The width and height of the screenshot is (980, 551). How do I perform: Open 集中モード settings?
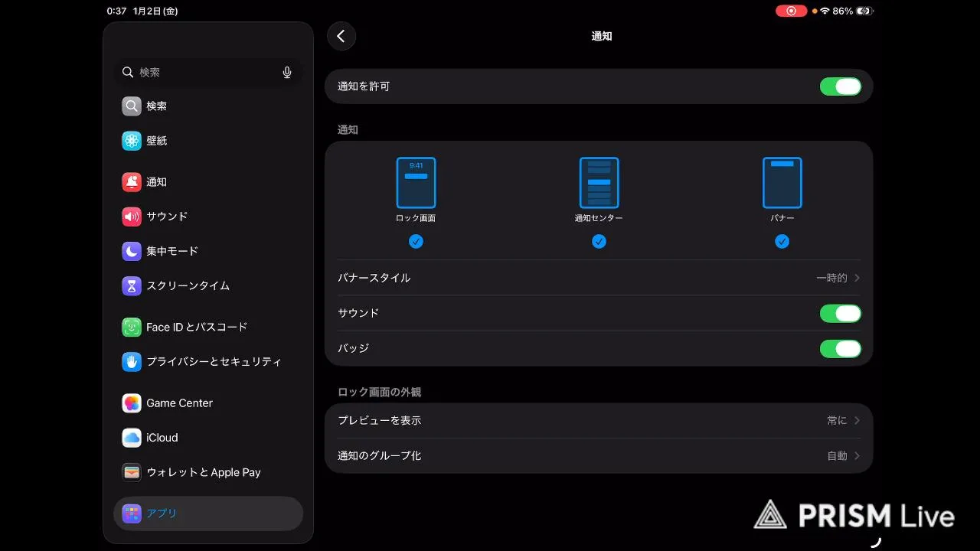(x=172, y=251)
